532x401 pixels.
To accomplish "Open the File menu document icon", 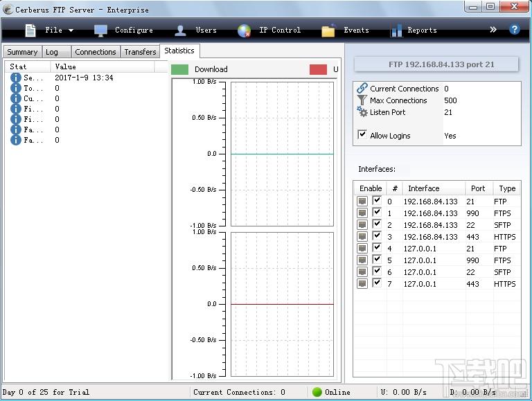I will [30, 30].
